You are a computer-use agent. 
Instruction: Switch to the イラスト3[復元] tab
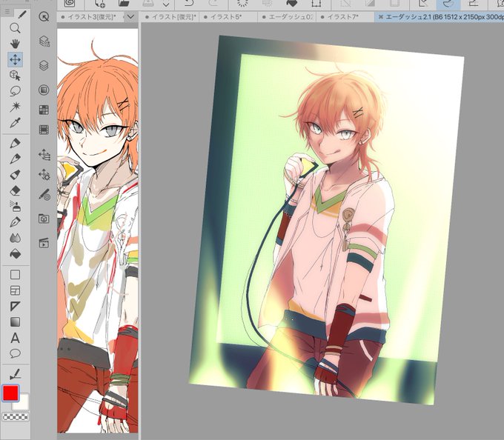click(90, 17)
